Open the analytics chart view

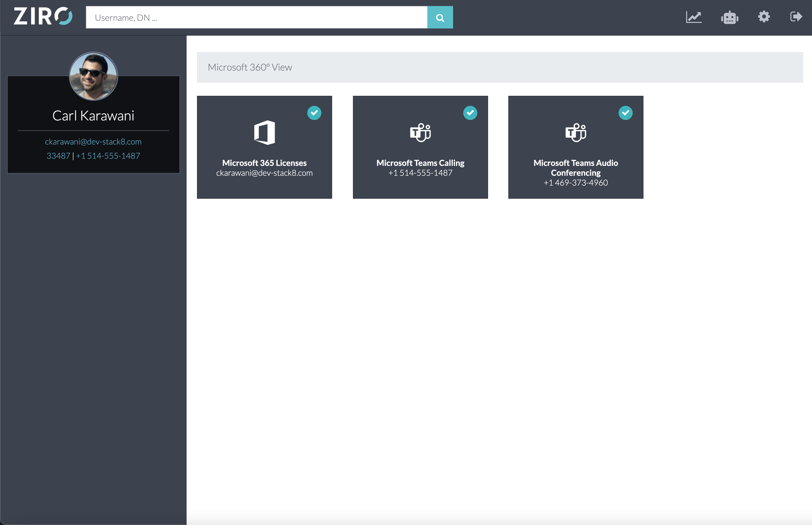694,17
